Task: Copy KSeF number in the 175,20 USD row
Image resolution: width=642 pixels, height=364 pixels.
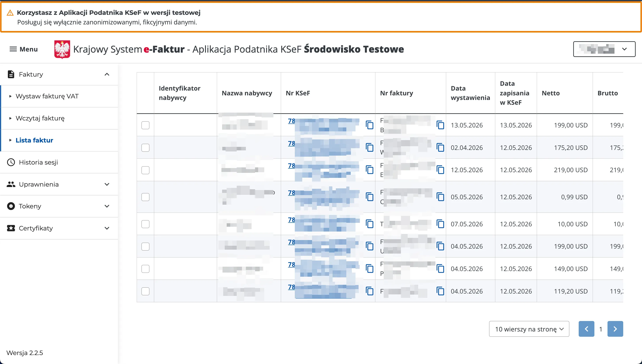Action: pos(369,148)
